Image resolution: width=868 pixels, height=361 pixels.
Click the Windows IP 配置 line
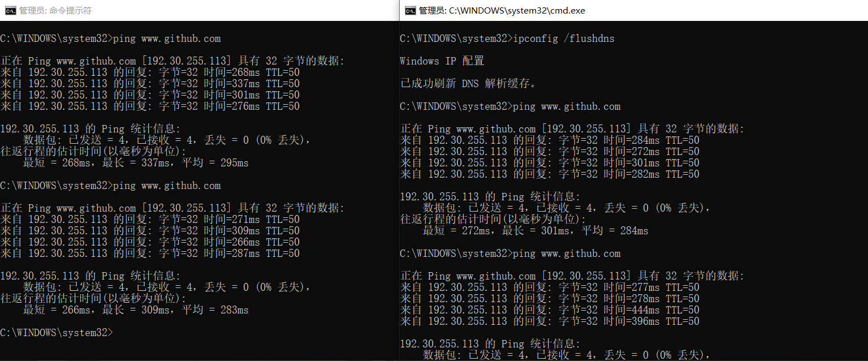tap(442, 61)
